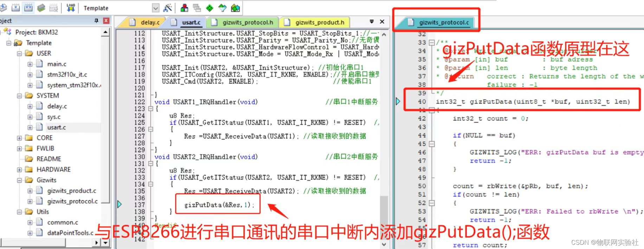This screenshot has width=644, height=249.
Task: Open the Manage Project Items cubes icon
Action: click(x=184, y=8)
